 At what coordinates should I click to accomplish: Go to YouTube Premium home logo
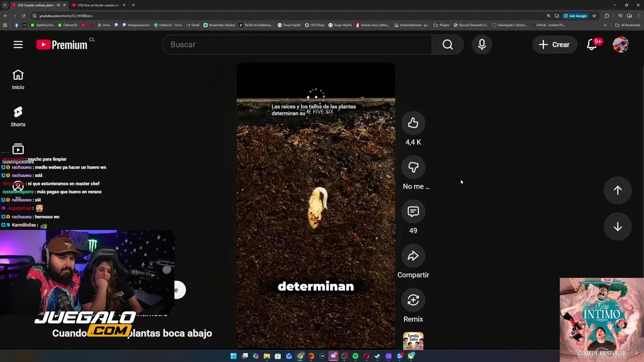click(x=62, y=45)
